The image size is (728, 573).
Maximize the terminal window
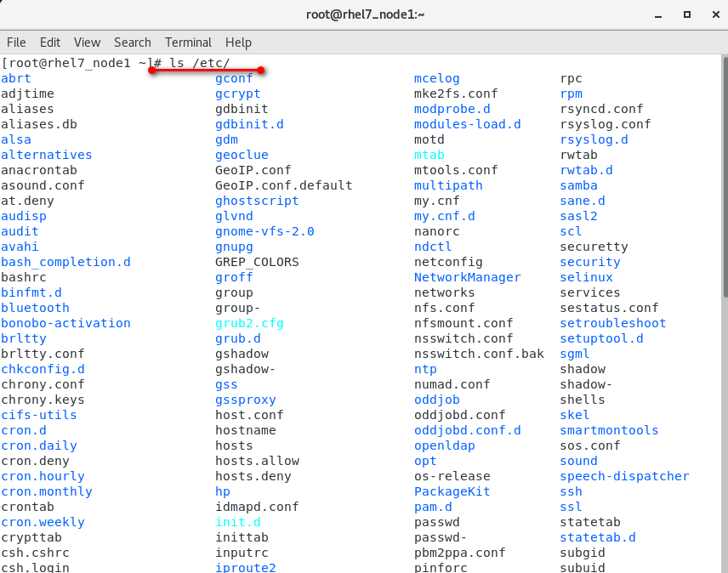coord(686,14)
